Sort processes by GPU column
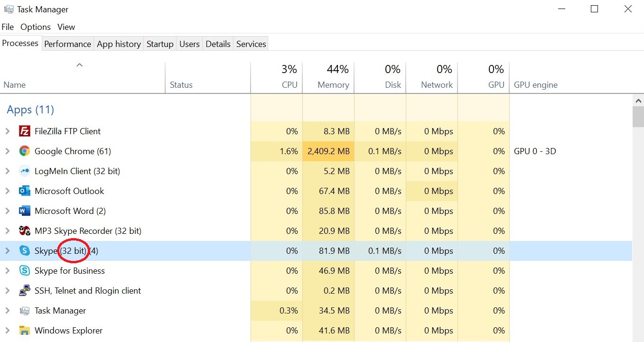 [483, 78]
